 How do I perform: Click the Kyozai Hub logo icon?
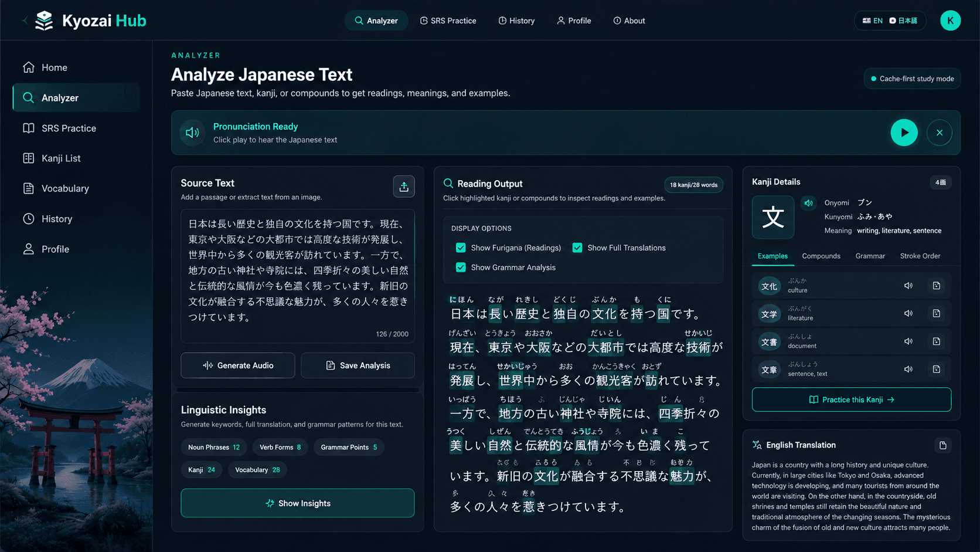click(44, 21)
